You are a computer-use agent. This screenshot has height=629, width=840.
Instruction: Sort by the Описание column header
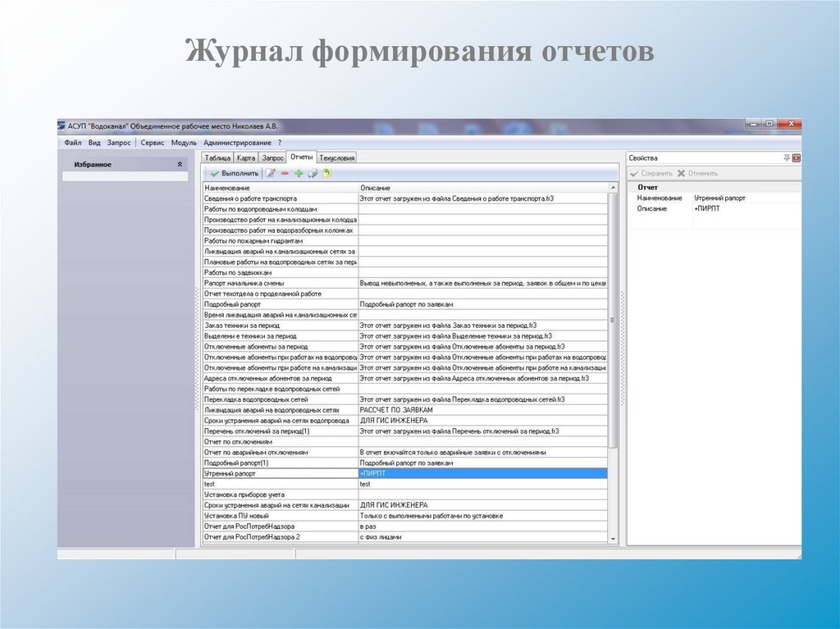(x=482, y=188)
